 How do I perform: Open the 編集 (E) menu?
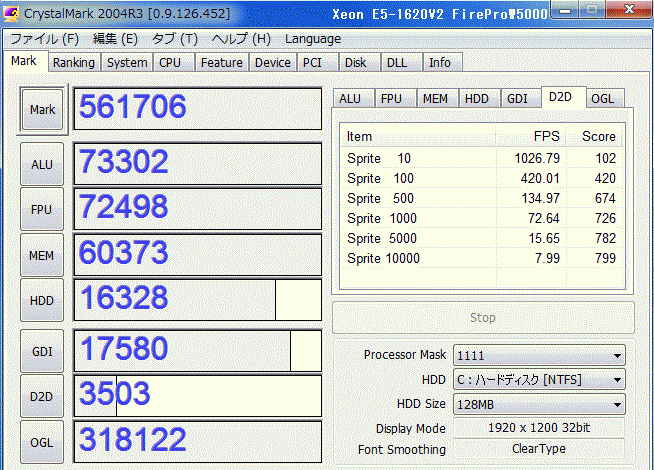click(x=115, y=39)
